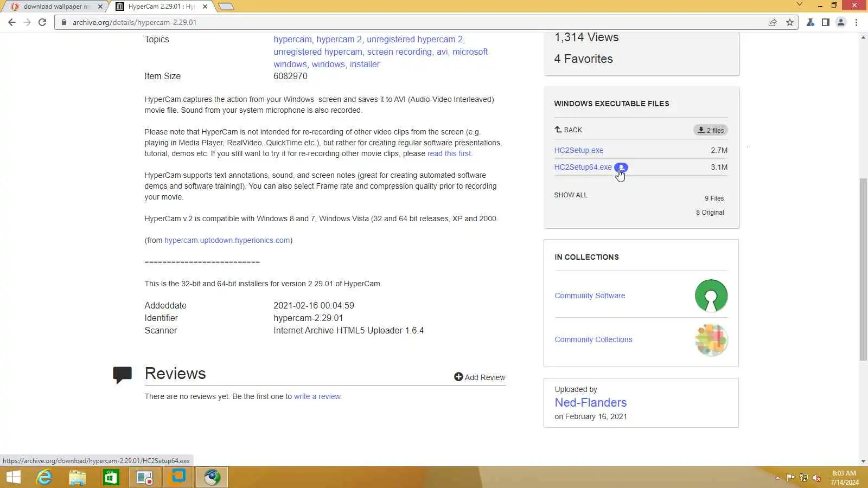Click the Reviews speech bubble icon
Viewport: 868px width, 488px height.
pos(122,375)
